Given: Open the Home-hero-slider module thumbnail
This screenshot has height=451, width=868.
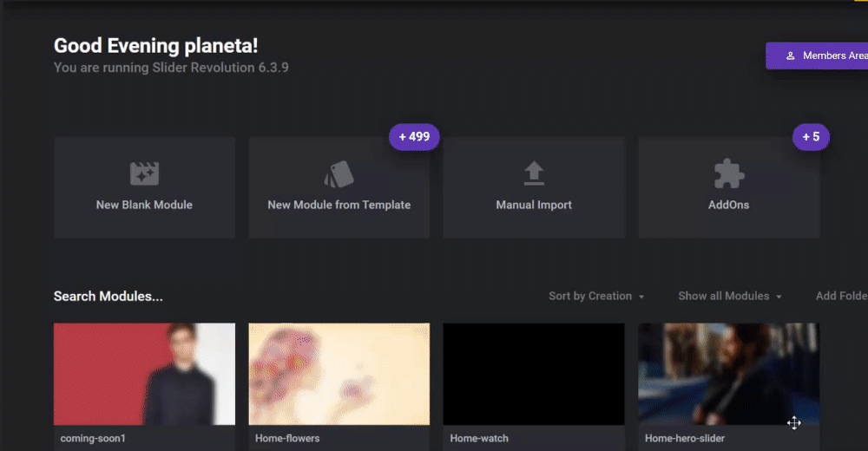Looking at the screenshot, I should point(728,374).
